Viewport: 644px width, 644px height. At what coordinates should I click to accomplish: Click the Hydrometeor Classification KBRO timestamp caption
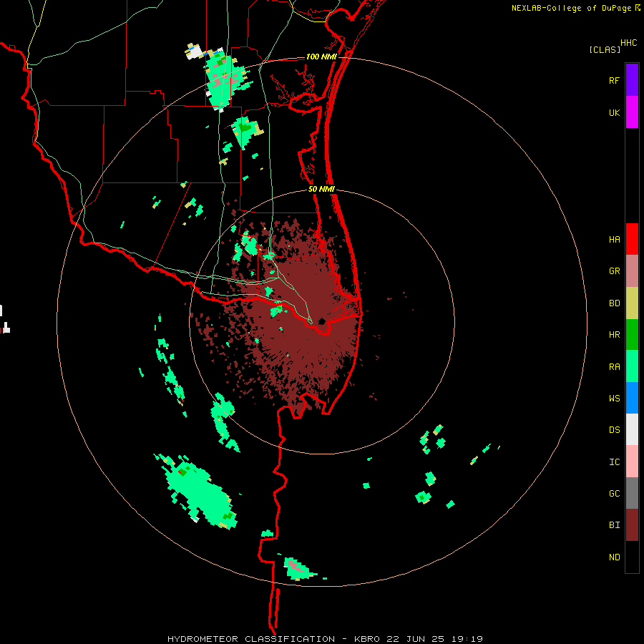tap(325, 639)
